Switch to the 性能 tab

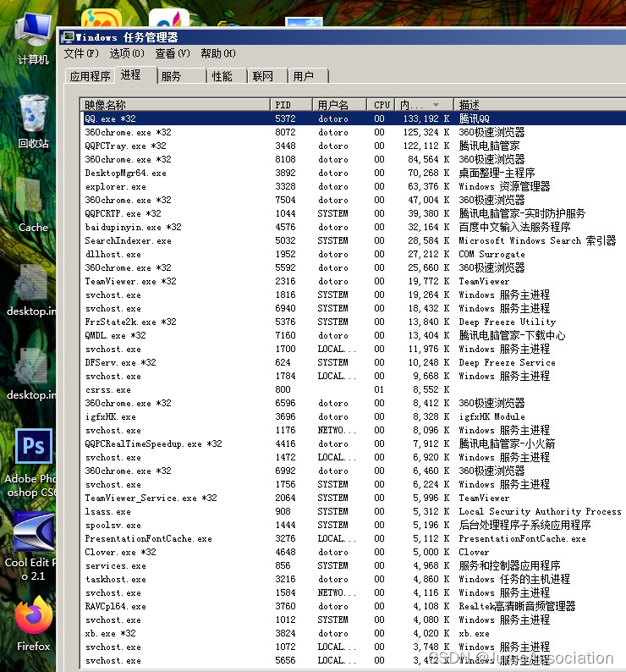click(x=227, y=76)
